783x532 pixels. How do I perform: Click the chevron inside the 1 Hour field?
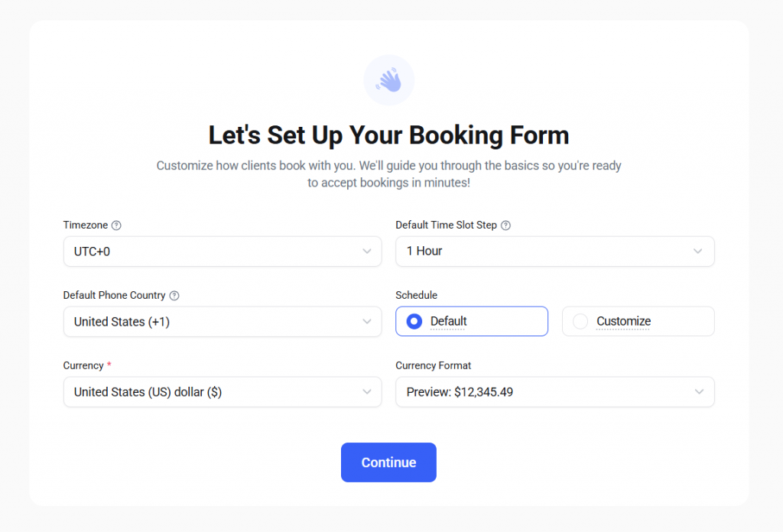point(697,251)
